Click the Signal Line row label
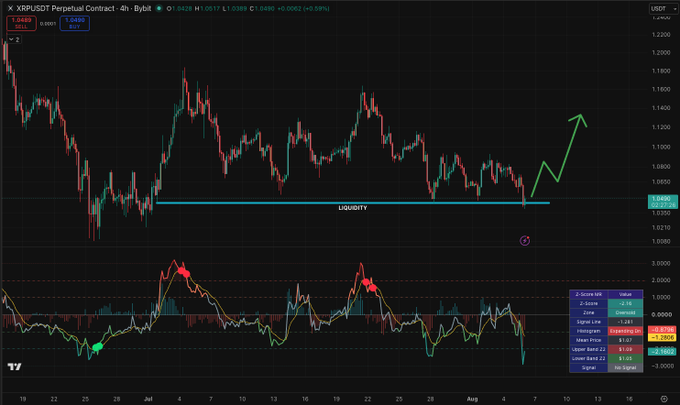680x405 pixels. click(x=588, y=322)
